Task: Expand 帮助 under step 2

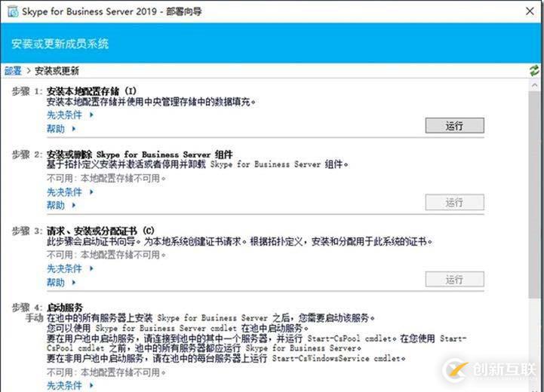Action: pos(56,205)
